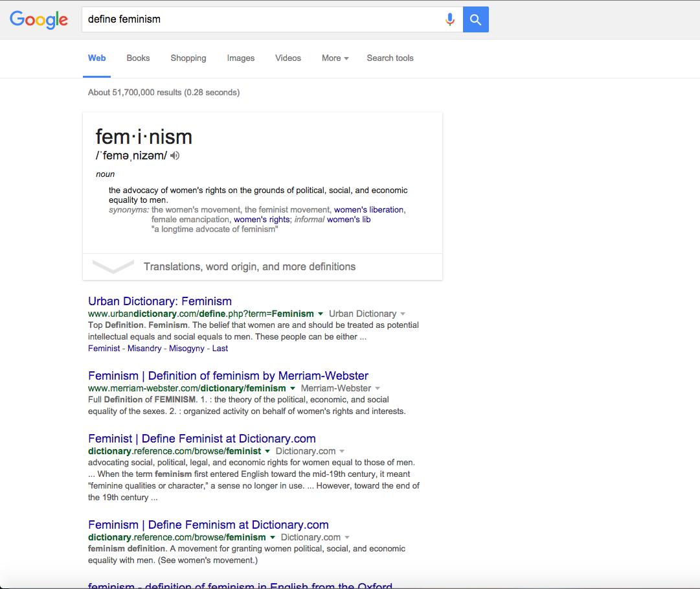Click the 'Last' sitelink

coord(220,349)
